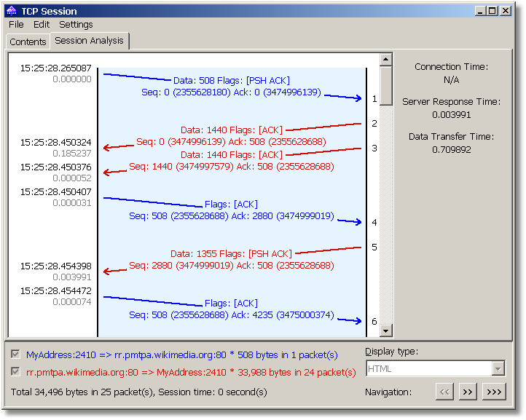The width and height of the screenshot is (526, 420).
Task: Click timestamp 15:25:28.265087
Action: tap(55, 68)
